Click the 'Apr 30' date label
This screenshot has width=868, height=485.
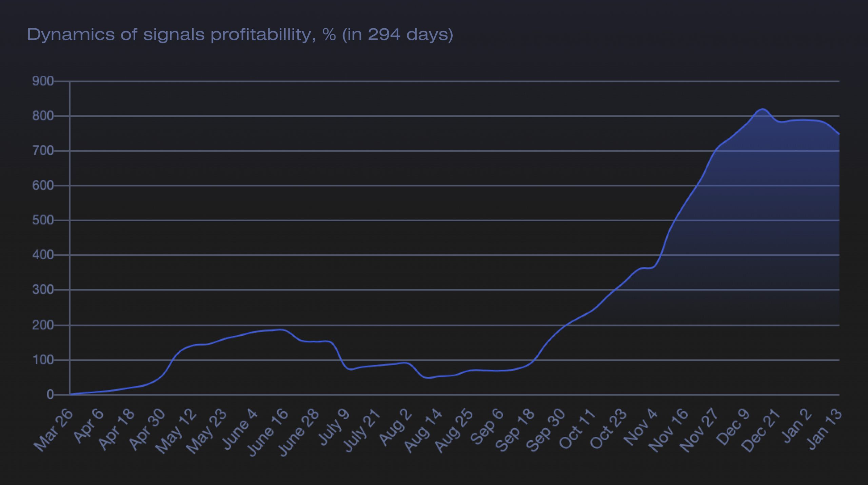[148, 429]
